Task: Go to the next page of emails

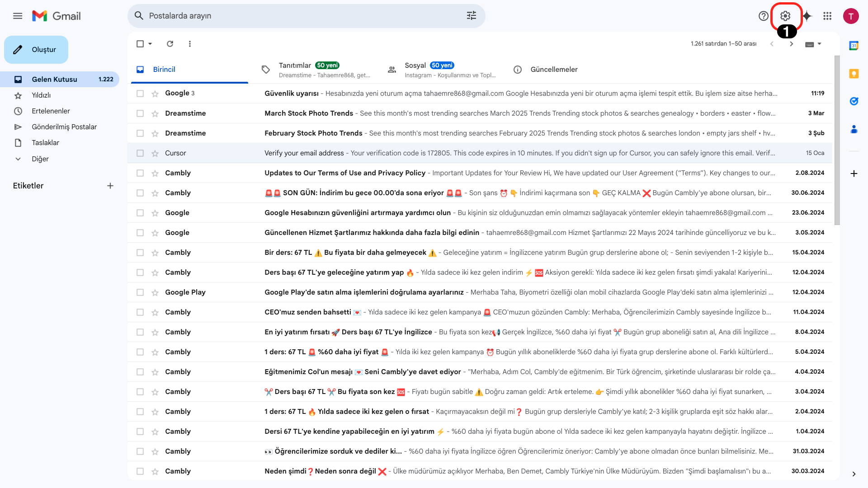Action: pos(791,44)
